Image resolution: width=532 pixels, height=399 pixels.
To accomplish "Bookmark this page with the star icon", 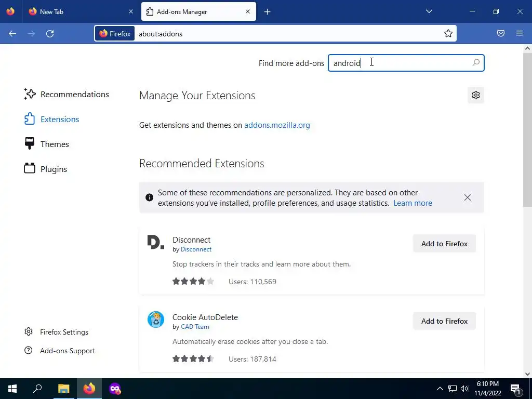I will (x=448, y=33).
